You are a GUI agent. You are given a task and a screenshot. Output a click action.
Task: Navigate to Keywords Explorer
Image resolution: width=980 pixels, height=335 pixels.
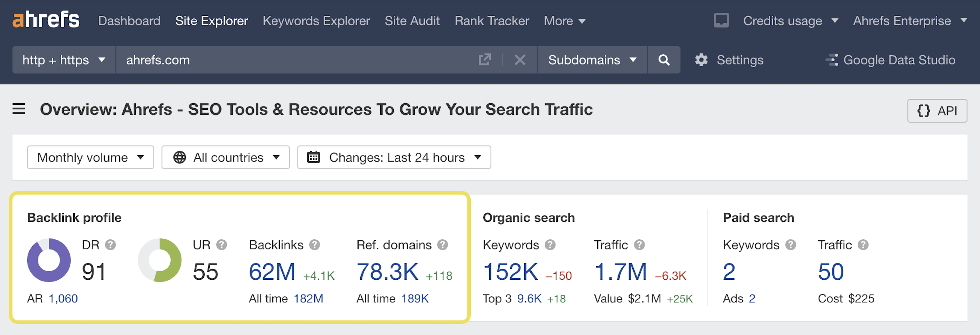coord(316,21)
